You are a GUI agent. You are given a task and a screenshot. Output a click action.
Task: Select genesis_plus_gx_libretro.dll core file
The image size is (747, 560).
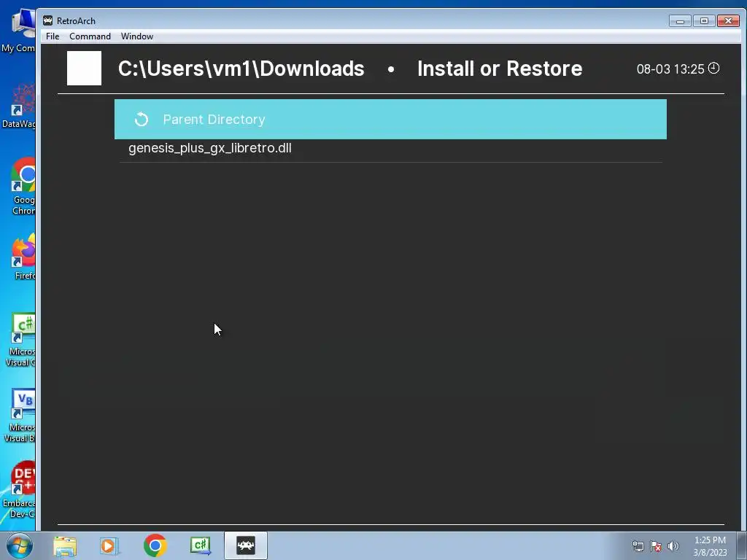390,150
